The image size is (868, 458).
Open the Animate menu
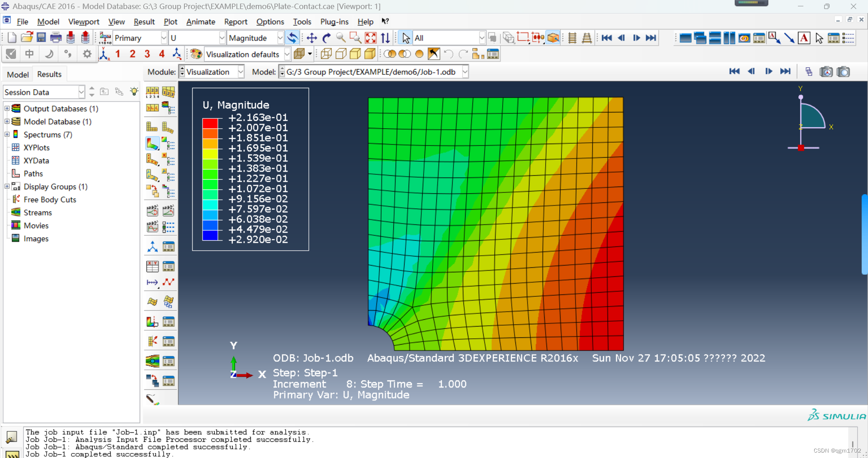(x=201, y=22)
